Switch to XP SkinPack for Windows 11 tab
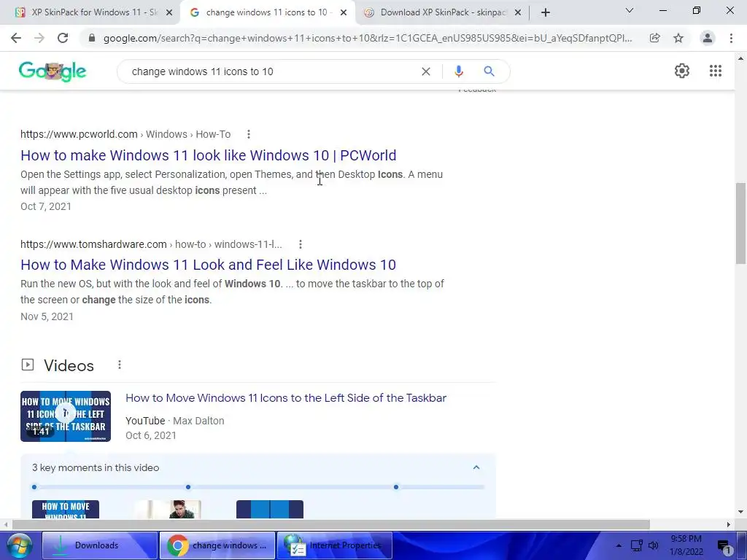This screenshot has height=560, width=747. (88, 12)
